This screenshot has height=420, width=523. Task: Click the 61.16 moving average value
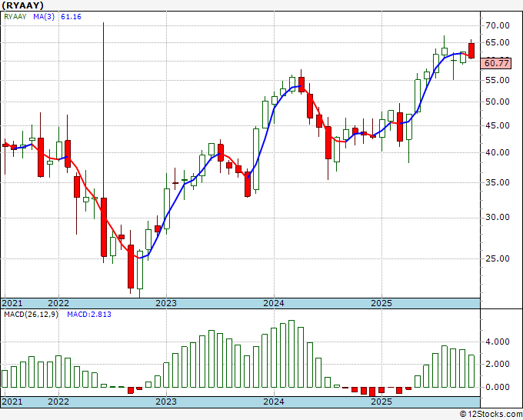[71, 17]
